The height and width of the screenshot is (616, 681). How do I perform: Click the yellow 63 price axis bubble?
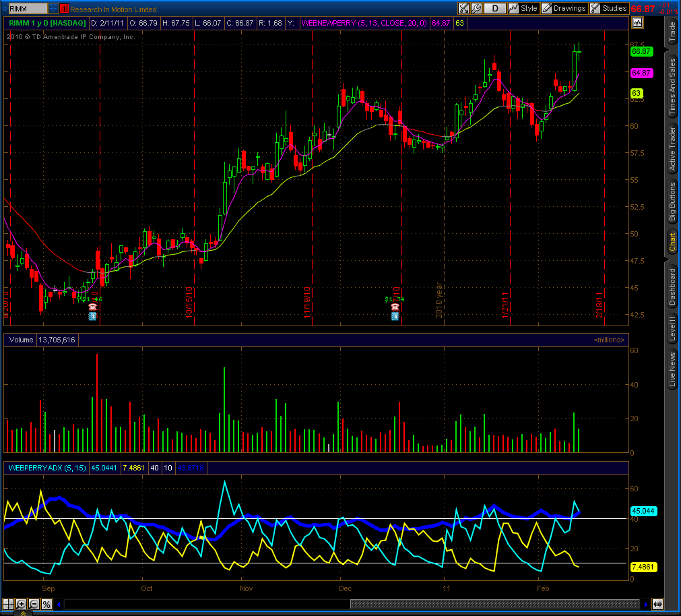637,94
